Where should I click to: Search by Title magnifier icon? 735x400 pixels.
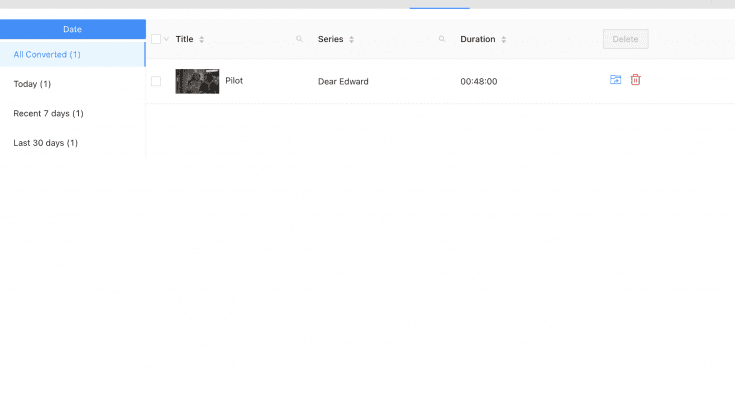(x=299, y=39)
